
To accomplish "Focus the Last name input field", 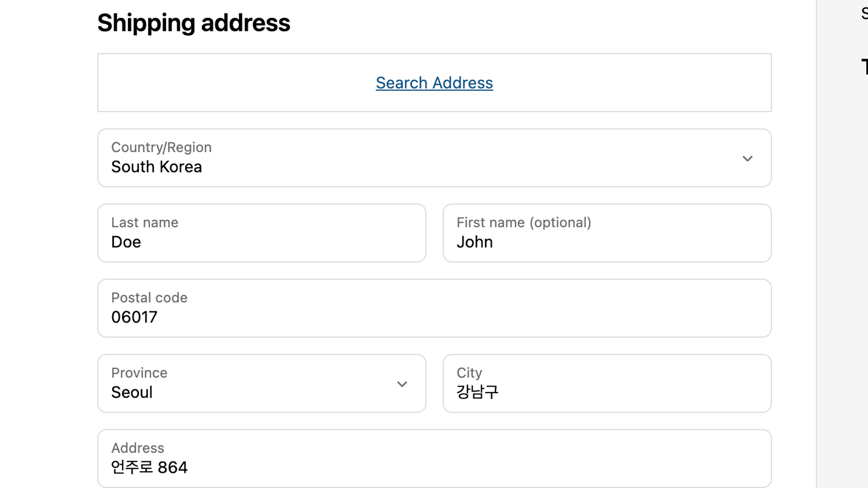I will [261, 233].
